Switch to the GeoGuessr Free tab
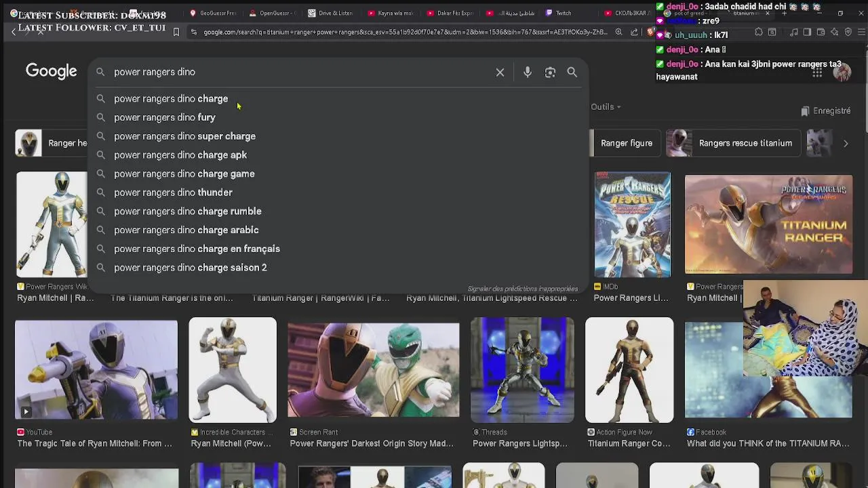868x488 pixels. coord(212,13)
